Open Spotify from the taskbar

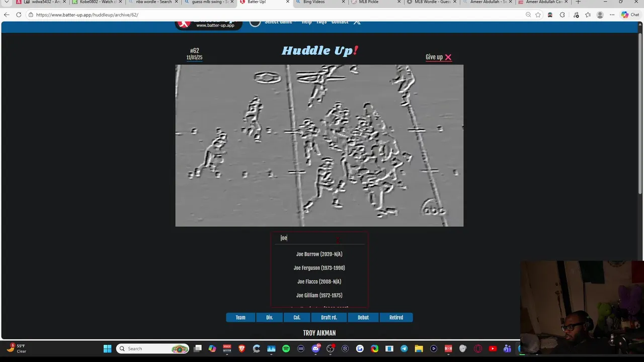pos(286,348)
